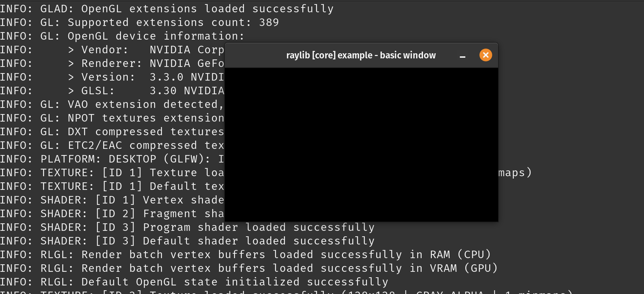The height and width of the screenshot is (294, 644).
Task: Select the Version 3.3.0 NVIDIA line
Action: point(137,77)
